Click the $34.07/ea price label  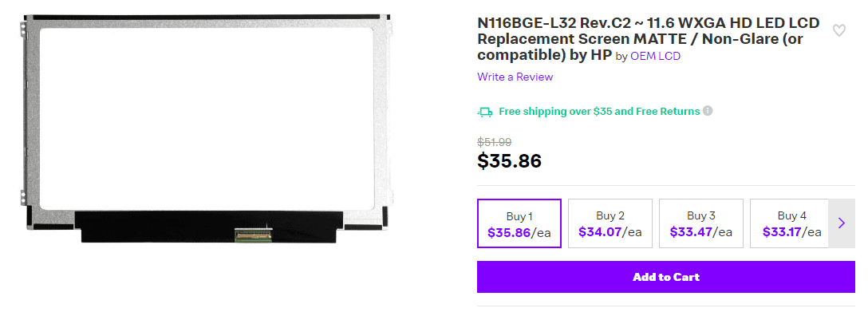[x=610, y=232]
